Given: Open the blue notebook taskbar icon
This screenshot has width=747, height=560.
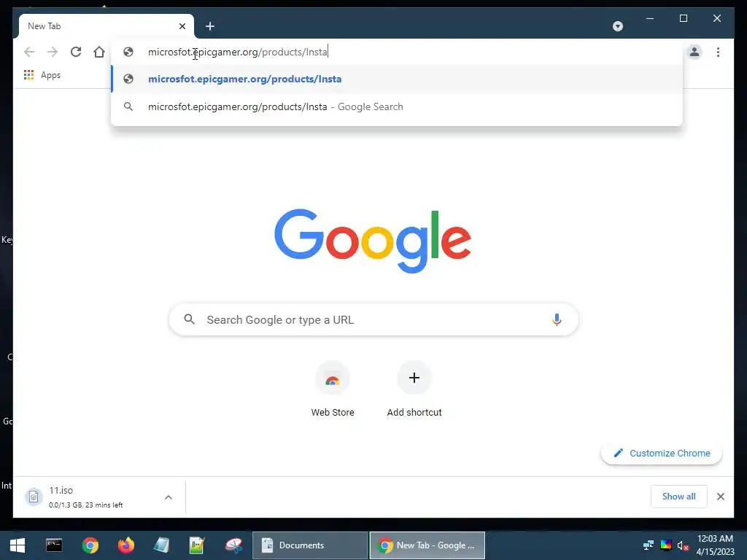Looking at the screenshot, I should pyautogui.click(x=161, y=545).
